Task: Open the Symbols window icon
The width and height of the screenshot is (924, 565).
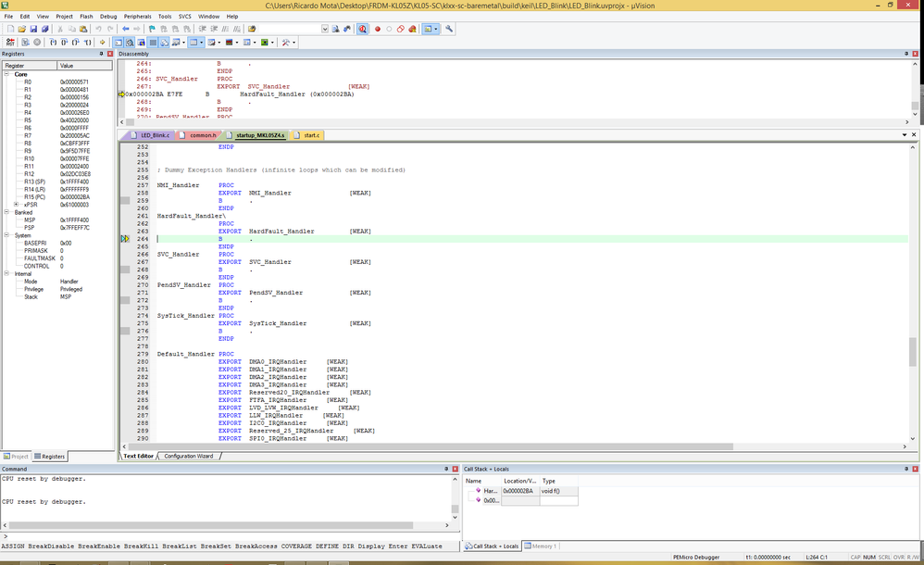Action: [x=142, y=43]
